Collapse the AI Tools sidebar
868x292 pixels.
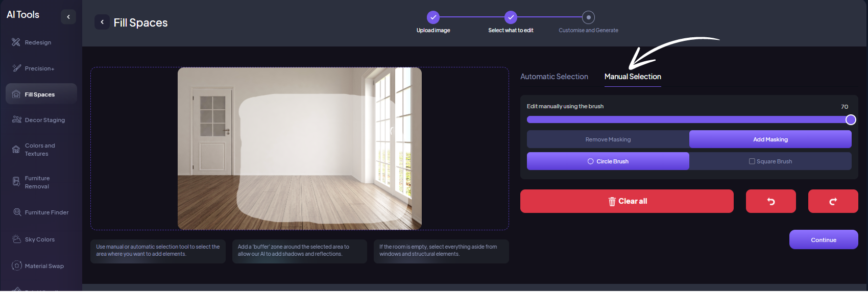point(68,17)
